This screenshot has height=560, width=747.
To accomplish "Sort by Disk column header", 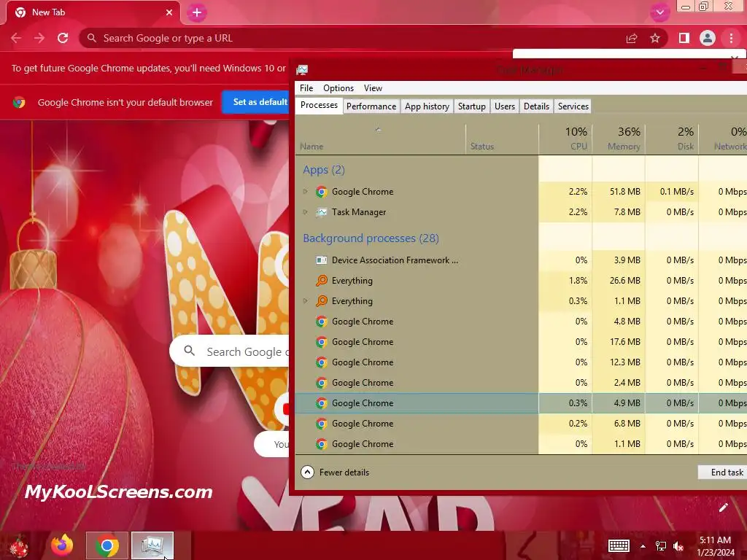I will [672, 139].
